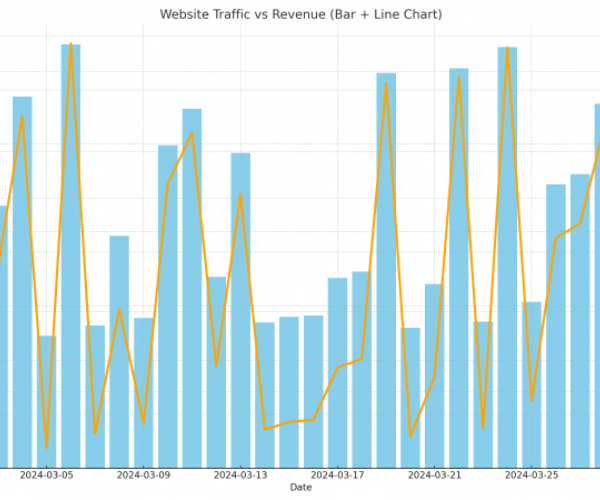The image size is (600, 500).
Task: Click the chart title Website Traffic vs Revenue
Action: (x=300, y=14)
